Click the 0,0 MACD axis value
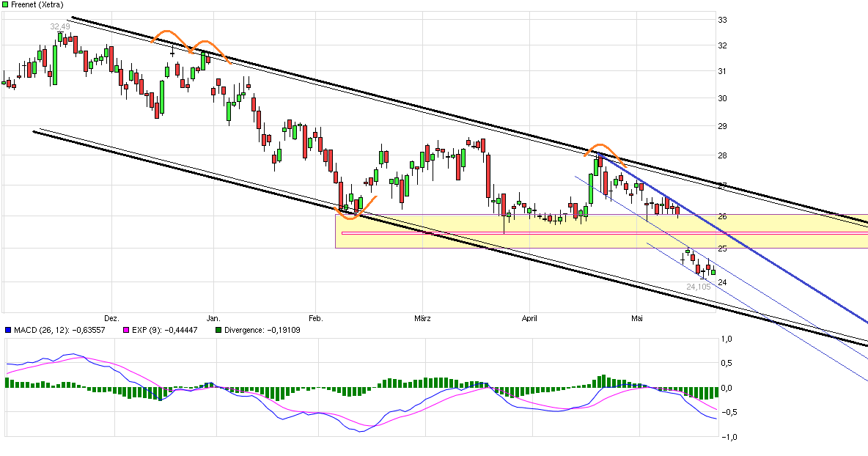The height and width of the screenshot is (456, 868). [727, 388]
